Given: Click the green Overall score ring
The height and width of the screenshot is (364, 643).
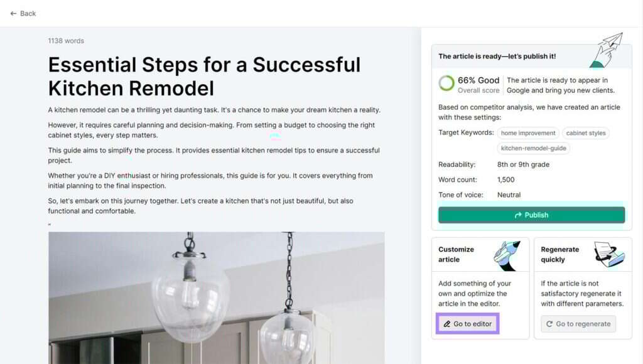Looking at the screenshot, I should pos(446,81).
